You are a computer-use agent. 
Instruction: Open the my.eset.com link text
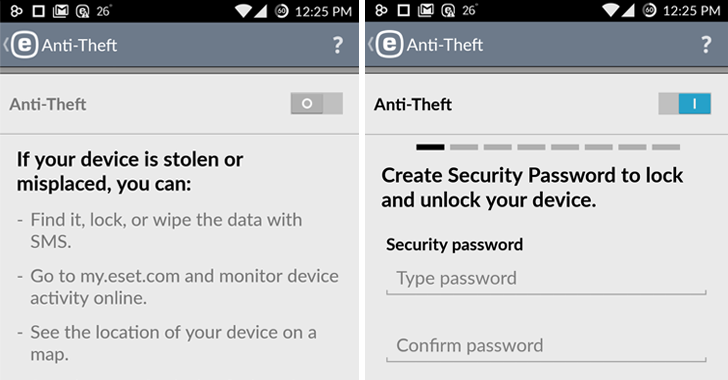pos(130,276)
